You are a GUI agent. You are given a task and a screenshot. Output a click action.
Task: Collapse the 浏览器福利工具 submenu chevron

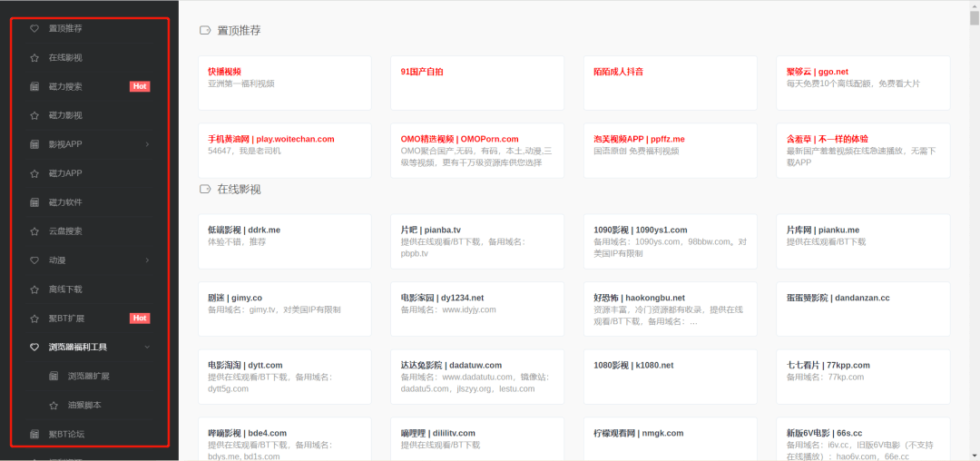[x=147, y=347]
